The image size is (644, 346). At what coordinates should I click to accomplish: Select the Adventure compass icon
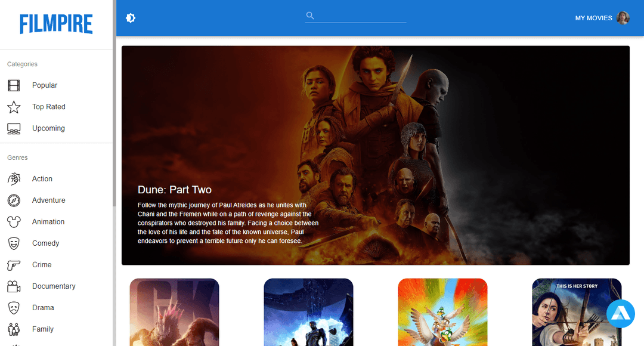[x=14, y=200]
